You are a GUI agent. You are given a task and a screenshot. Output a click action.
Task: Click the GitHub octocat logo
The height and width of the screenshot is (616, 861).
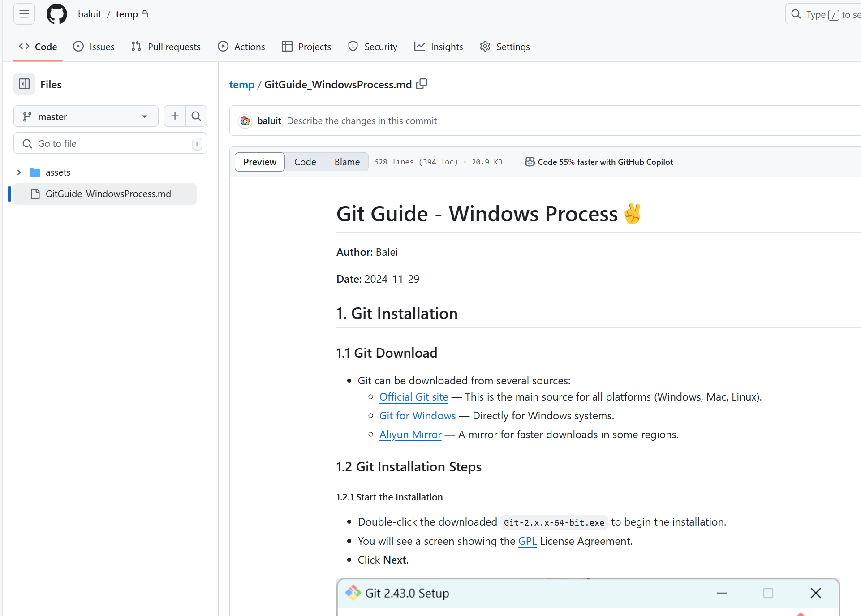[57, 14]
